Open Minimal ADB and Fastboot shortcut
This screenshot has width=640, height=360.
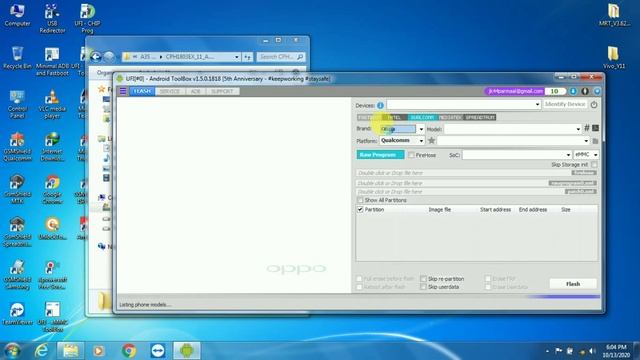tap(52, 62)
